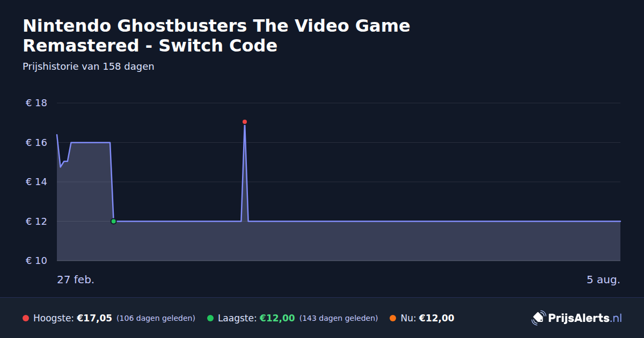The height and width of the screenshot is (338, 644).
Task: Select the product title heading
Action: pyautogui.click(x=216, y=35)
